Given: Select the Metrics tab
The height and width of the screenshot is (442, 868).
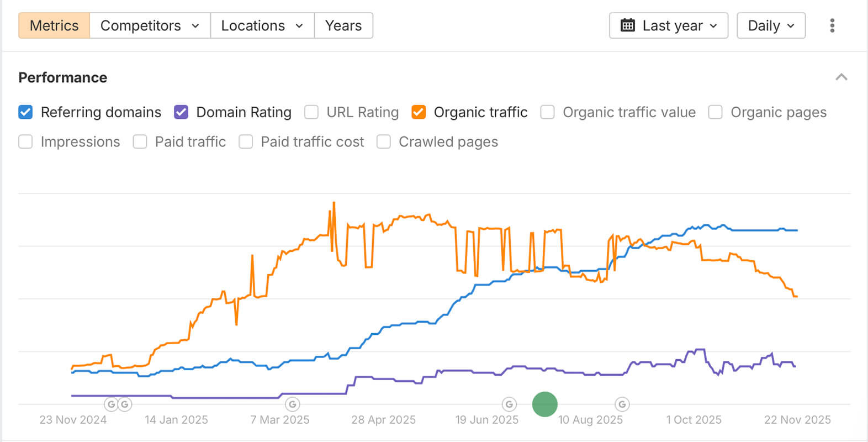Looking at the screenshot, I should tap(54, 25).
